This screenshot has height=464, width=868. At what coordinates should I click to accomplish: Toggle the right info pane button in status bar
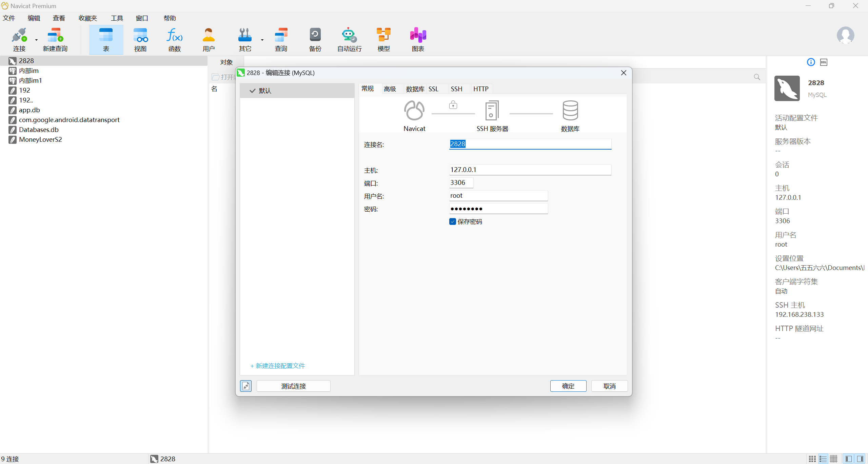[x=860, y=459]
